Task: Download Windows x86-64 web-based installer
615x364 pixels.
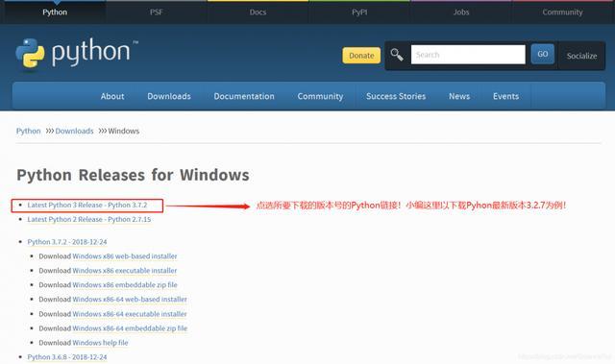Action: (x=130, y=300)
